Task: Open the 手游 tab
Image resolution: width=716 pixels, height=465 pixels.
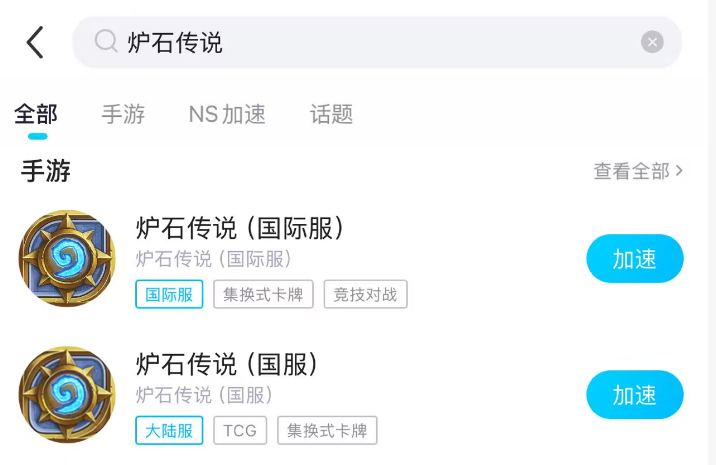Action: coord(123,114)
